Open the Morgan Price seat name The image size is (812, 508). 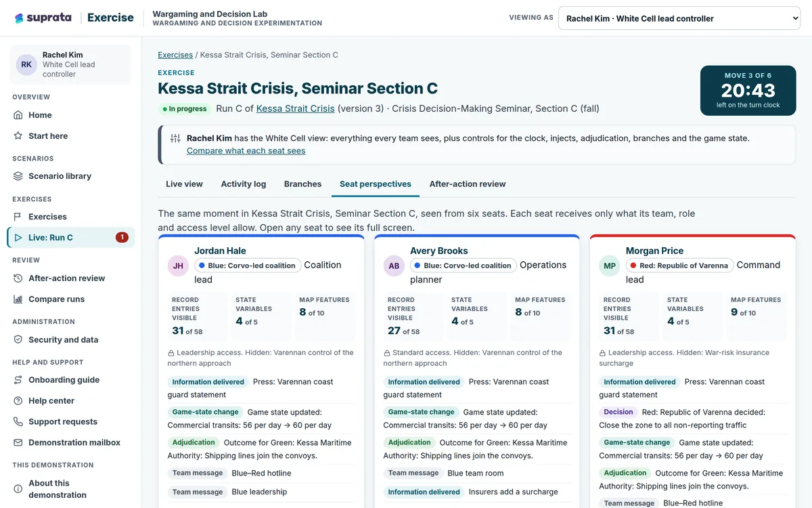click(654, 251)
